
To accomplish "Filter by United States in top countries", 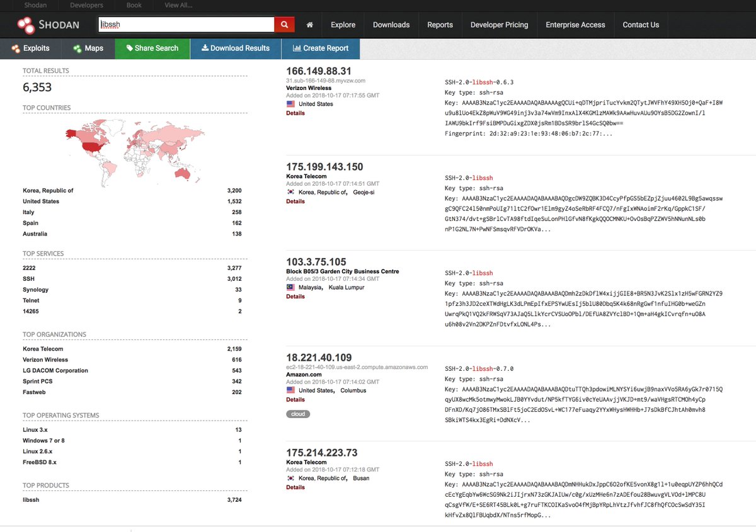I will pyautogui.click(x=41, y=201).
